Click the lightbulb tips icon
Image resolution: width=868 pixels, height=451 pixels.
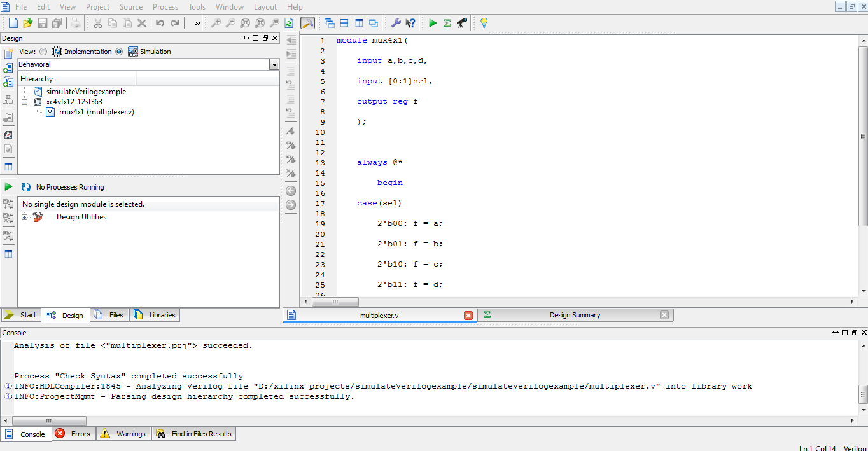[x=484, y=23]
